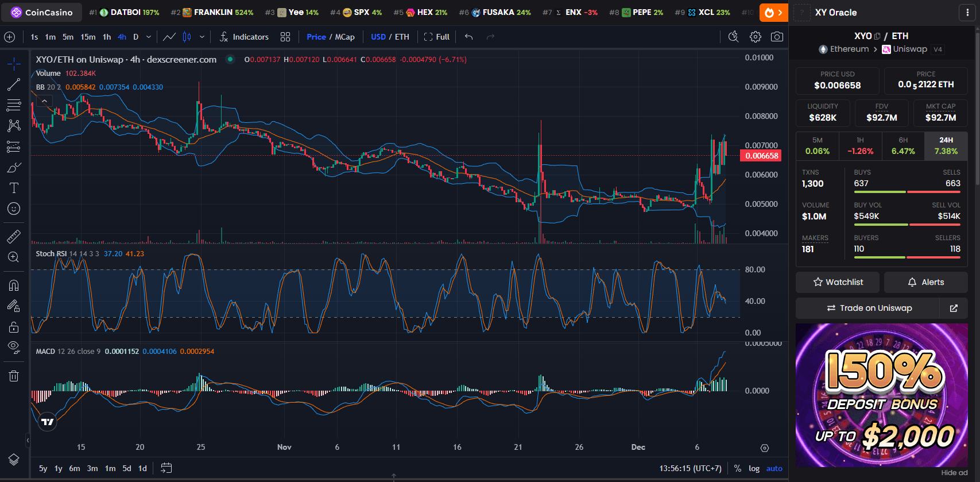980x482 pixels.
Task: Select the 1h timeframe
Action: pyautogui.click(x=107, y=37)
